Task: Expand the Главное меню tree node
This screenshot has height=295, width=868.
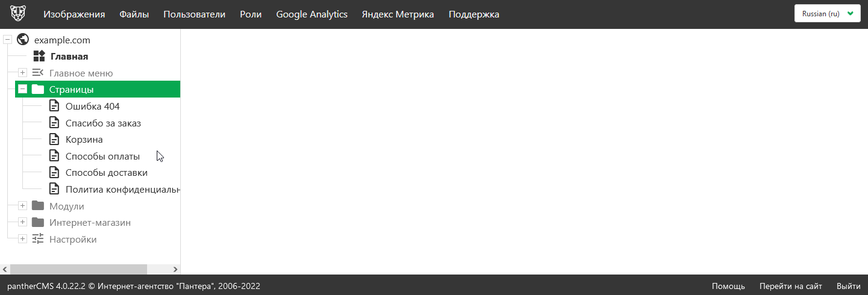Action: (x=23, y=73)
